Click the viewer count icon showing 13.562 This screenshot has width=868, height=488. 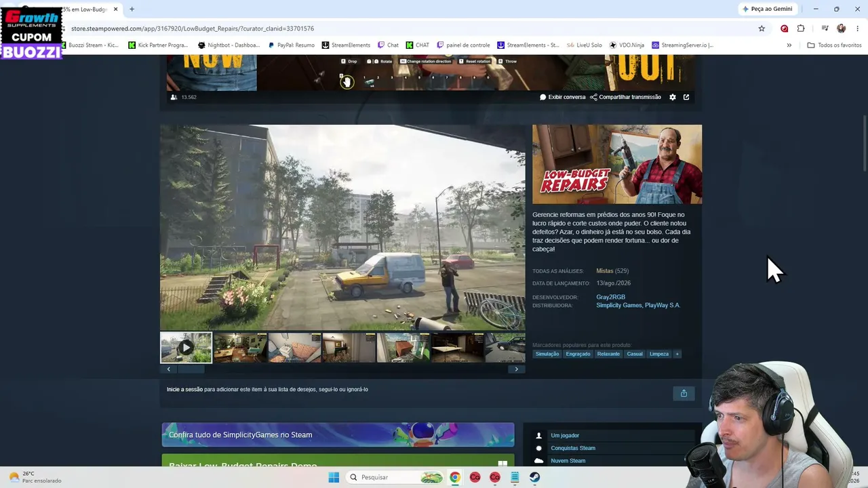click(x=174, y=97)
